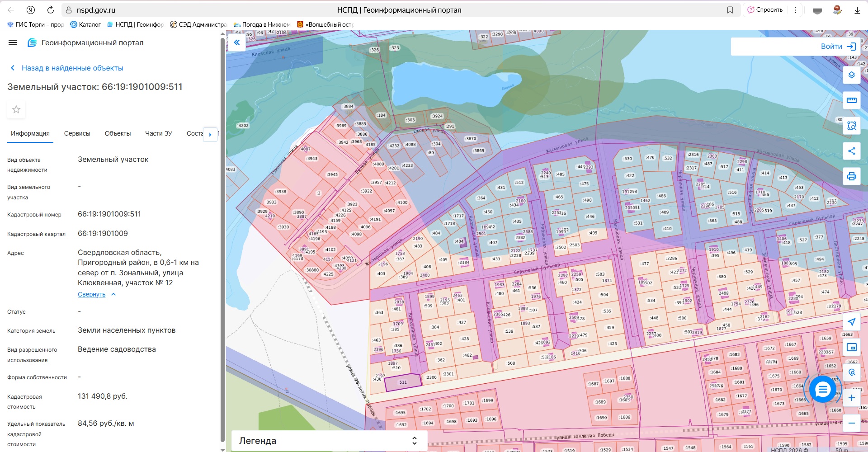
Task: Click the share map icon
Action: (851, 151)
